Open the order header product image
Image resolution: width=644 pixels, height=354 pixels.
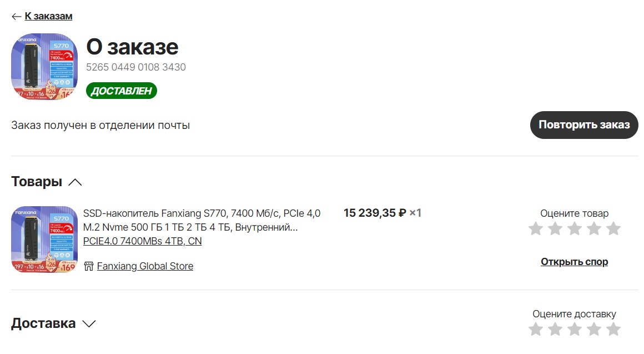[44, 67]
